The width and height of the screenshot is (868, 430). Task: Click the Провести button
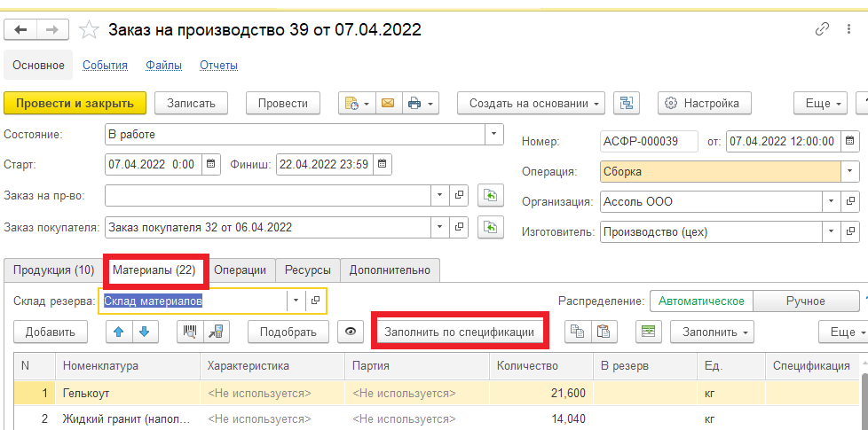click(283, 103)
